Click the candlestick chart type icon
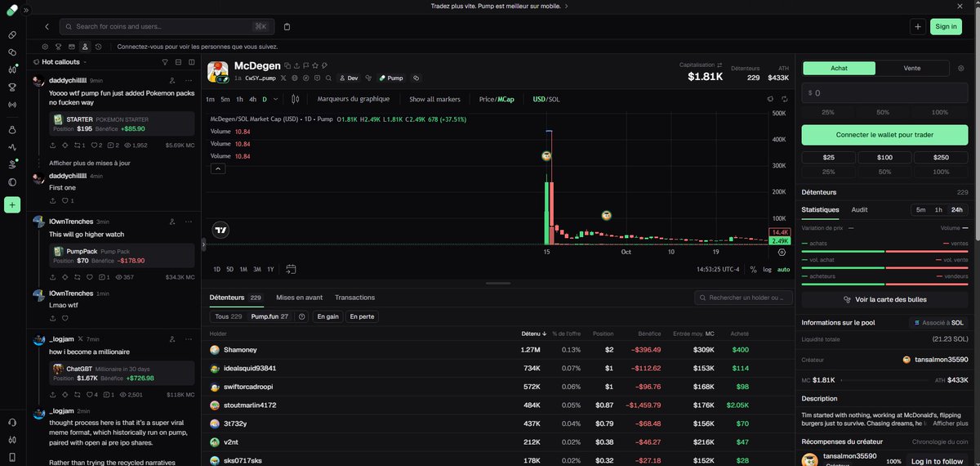 [x=296, y=99]
